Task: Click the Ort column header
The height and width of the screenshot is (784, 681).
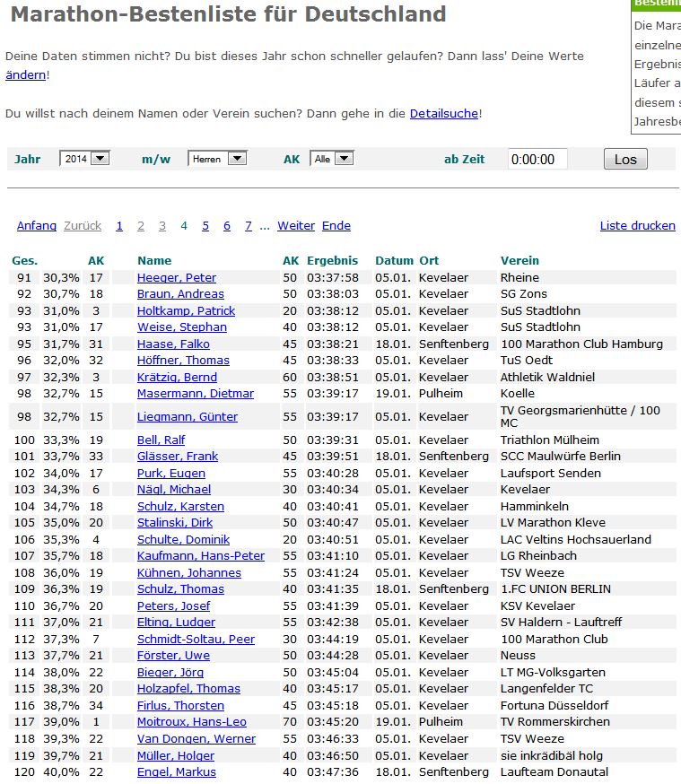Action: pos(429,260)
